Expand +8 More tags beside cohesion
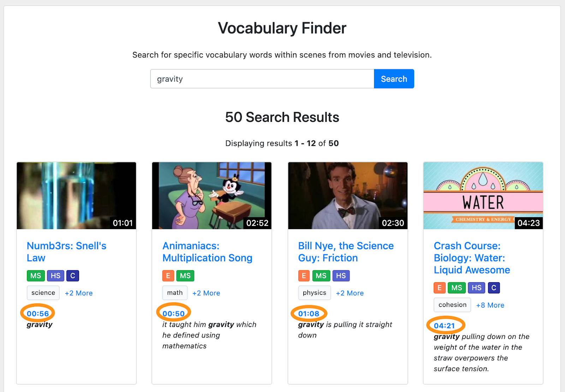565x392 pixels. pyautogui.click(x=490, y=305)
